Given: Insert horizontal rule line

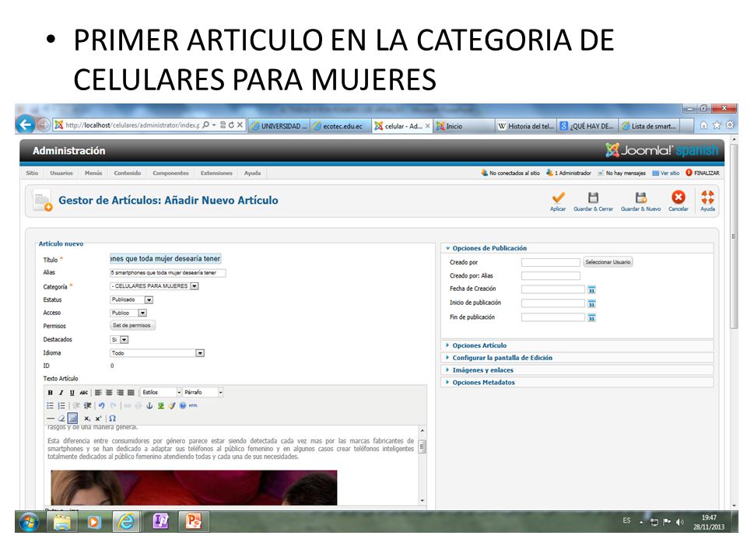Looking at the screenshot, I should (x=51, y=418).
